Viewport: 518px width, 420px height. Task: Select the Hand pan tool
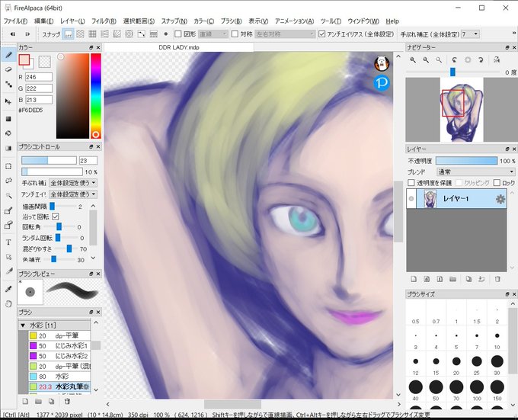click(8, 303)
